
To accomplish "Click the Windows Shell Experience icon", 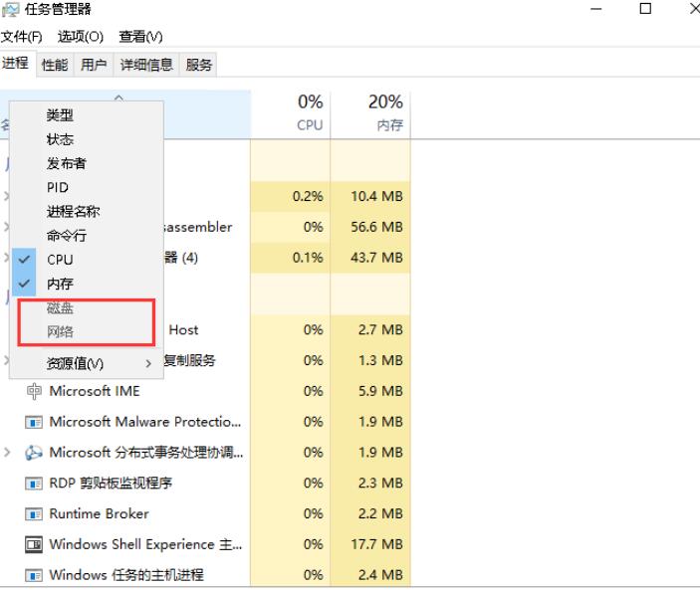I will (34, 544).
